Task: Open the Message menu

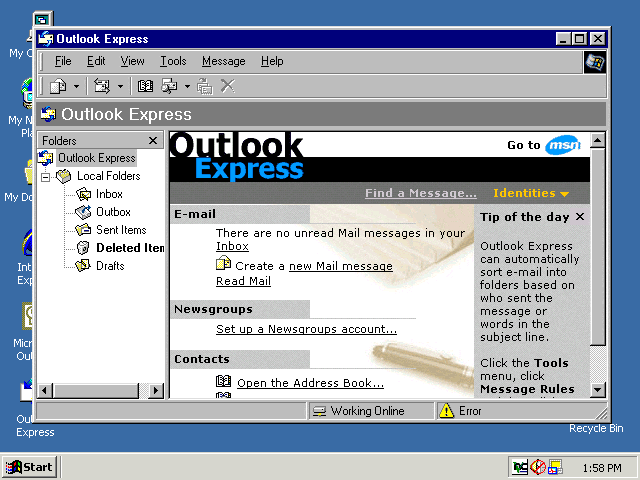Action: (224, 61)
